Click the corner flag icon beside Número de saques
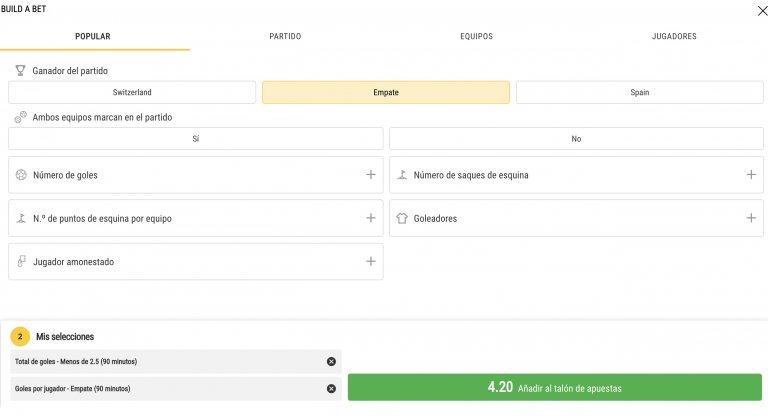This screenshot has width=768, height=417. (x=402, y=175)
